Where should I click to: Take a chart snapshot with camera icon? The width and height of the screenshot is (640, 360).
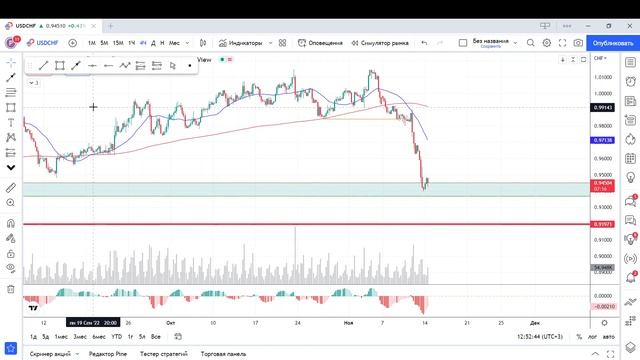click(578, 43)
